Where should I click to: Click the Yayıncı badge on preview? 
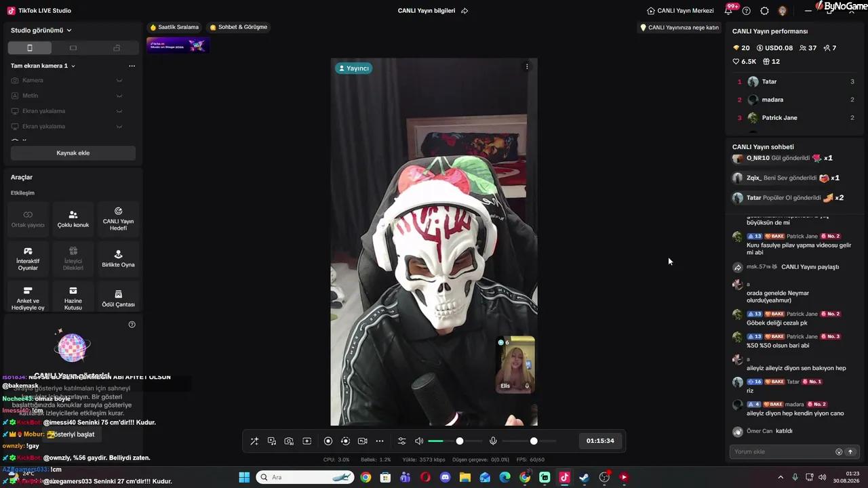[353, 68]
